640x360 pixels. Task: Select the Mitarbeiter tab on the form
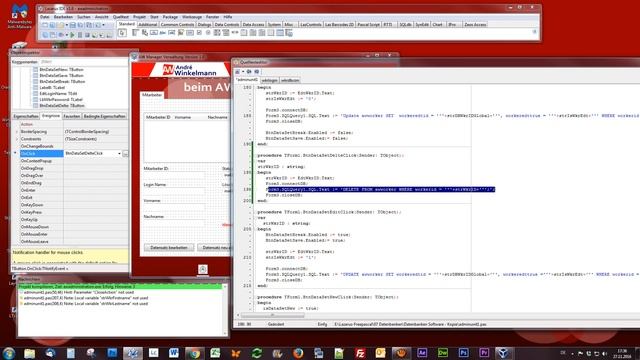tap(152, 95)
